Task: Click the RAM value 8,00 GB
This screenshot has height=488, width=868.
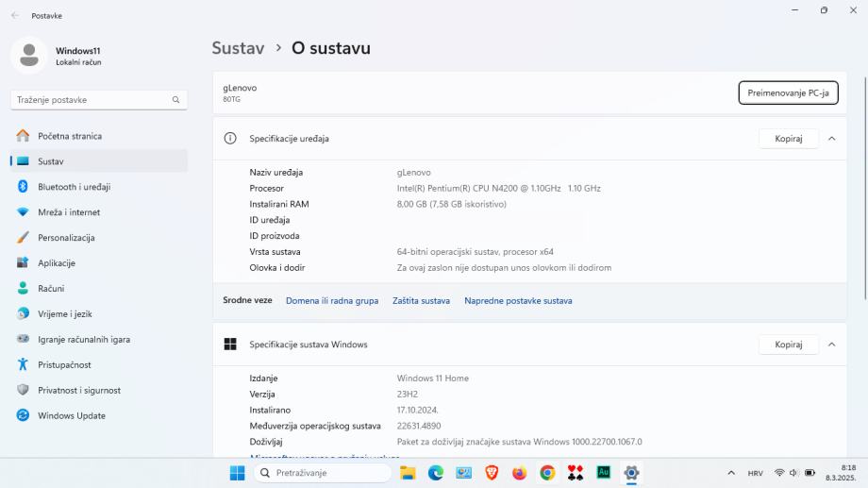Action: 451,204
